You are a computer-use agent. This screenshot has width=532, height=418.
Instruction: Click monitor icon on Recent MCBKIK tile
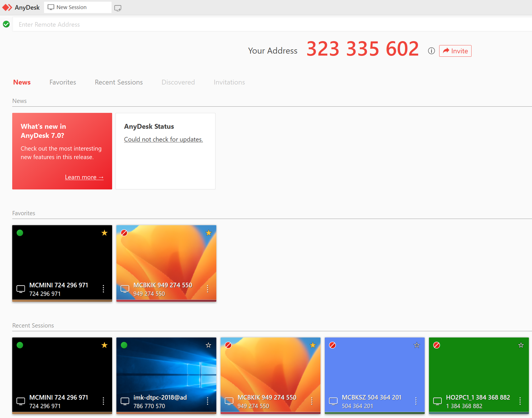[229, 401]
